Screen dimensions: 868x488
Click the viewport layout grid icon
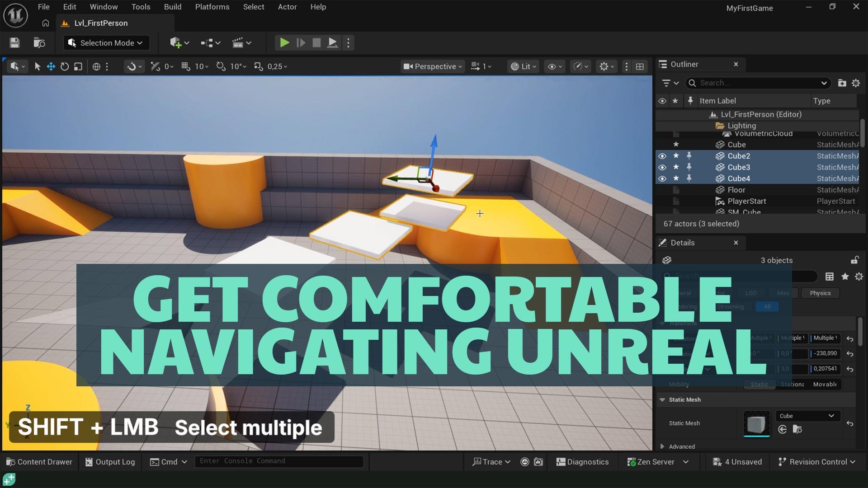[640, 66]
